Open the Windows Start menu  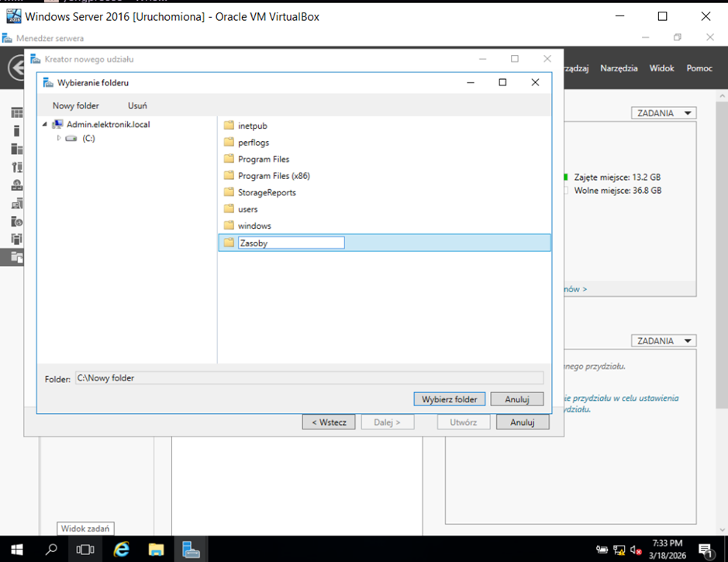(x=16, y=550)
